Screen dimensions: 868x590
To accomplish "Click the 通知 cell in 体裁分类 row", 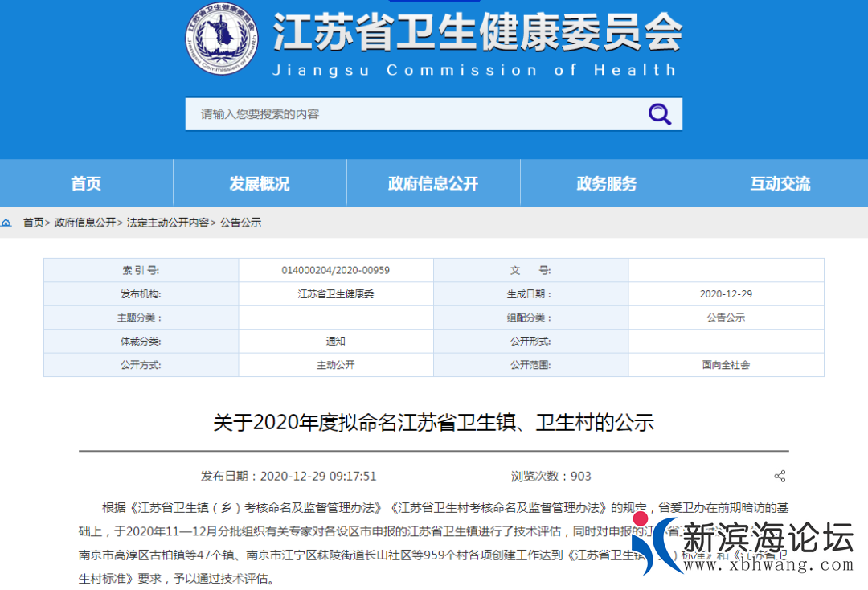I will (336, 341).
